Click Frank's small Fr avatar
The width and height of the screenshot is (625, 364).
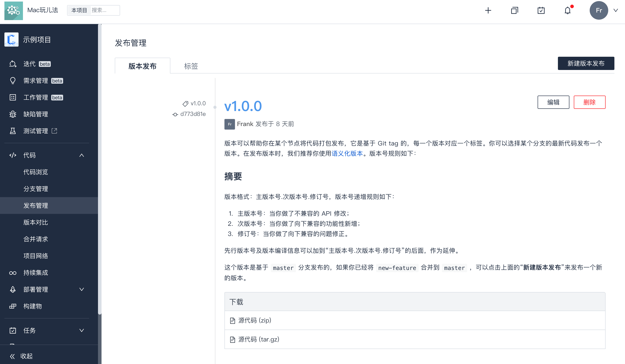(230, 124)
